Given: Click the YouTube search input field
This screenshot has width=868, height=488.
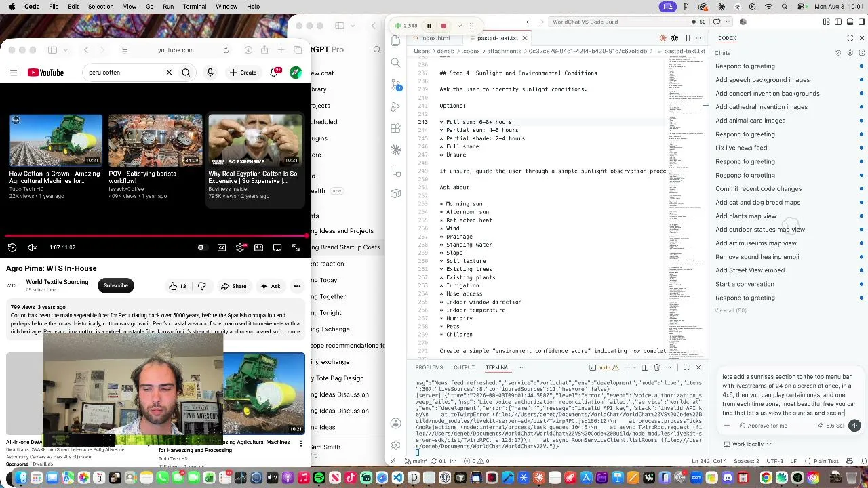Looking at the screenshot, I should [x=124, y=73].
